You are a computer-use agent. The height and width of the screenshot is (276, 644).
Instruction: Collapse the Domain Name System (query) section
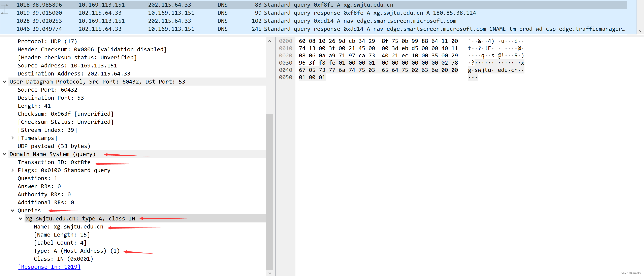point(4,154)
